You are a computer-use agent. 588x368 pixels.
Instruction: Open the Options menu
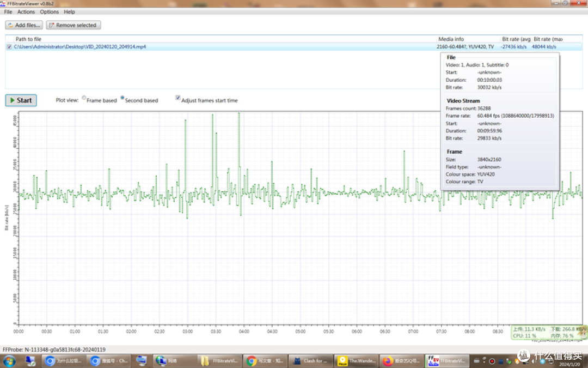[49, 11]
